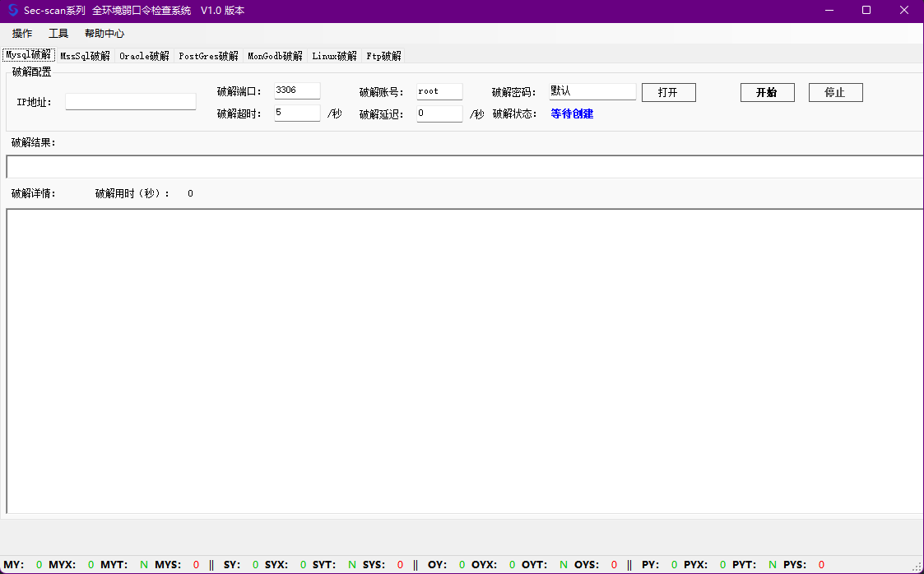924x574 pixels.
Task: Open the MonGodb破解 tab
Action: point(275,56)
